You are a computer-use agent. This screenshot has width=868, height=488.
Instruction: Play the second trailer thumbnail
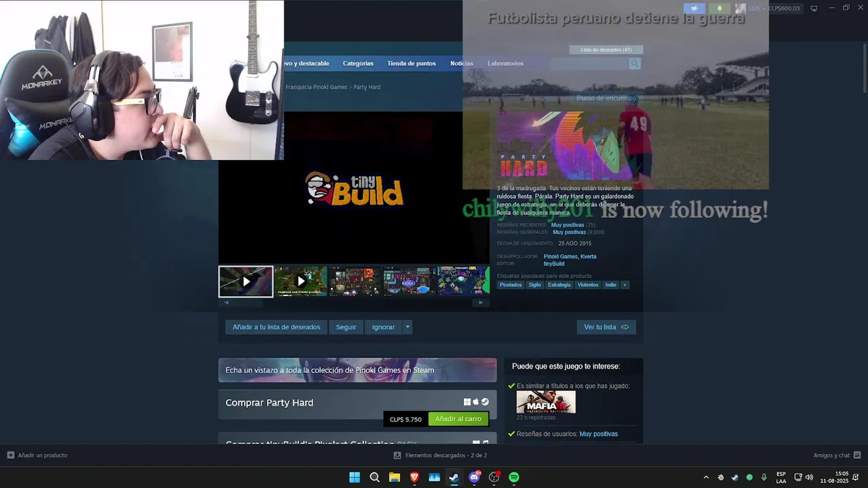[x=300, y=281]
